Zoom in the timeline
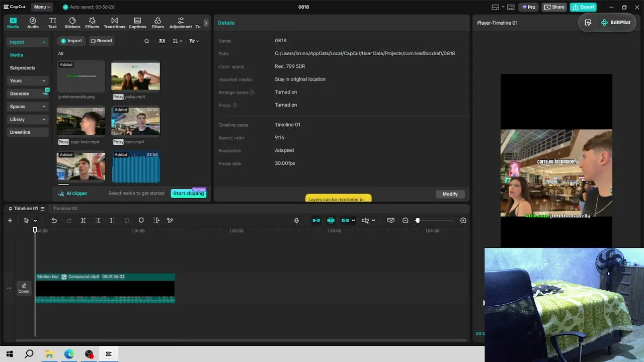The image size is (644, 362). pyautogui.click(x=463, y=220)
